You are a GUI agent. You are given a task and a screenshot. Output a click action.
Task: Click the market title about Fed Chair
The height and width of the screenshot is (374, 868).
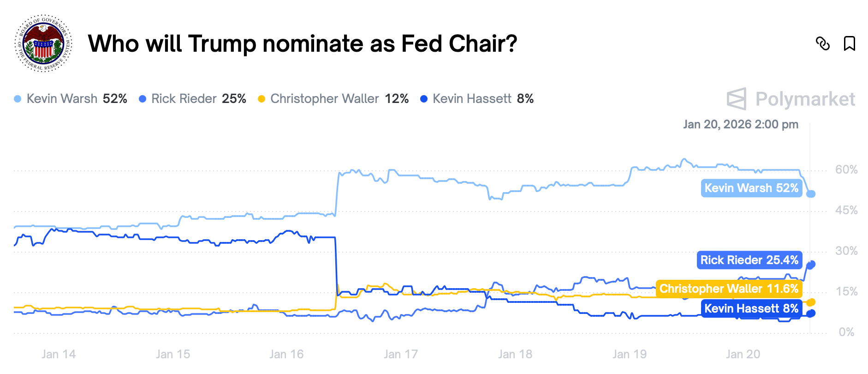(302, 43)
